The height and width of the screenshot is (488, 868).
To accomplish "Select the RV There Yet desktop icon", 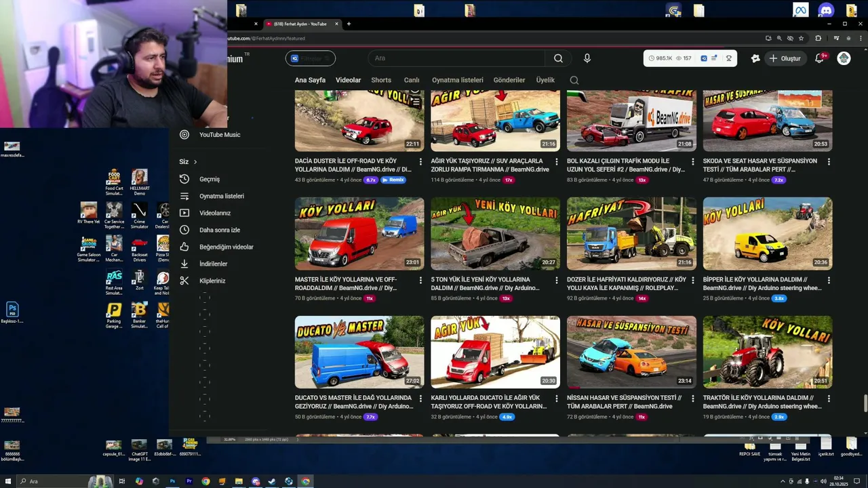I will [89, 213].
